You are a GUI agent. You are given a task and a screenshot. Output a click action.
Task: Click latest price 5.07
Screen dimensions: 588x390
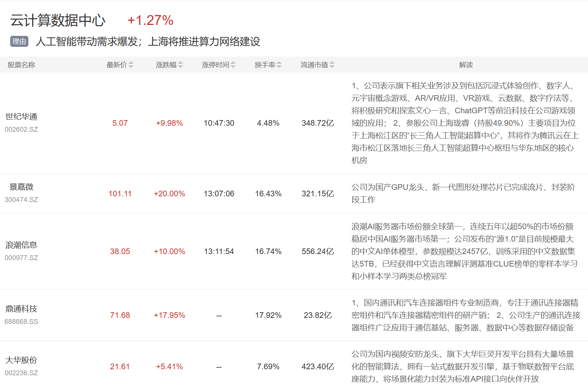click(120, 123)
